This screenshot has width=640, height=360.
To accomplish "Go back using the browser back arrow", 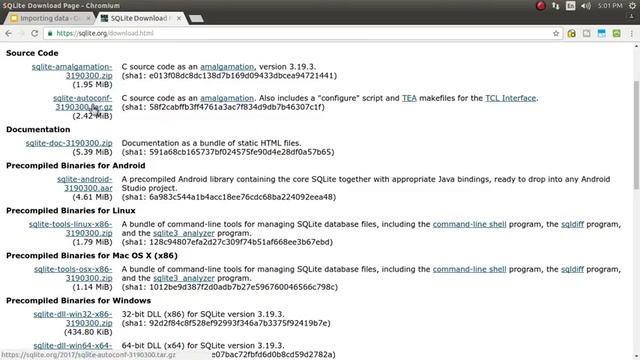I will pos(9,33).
